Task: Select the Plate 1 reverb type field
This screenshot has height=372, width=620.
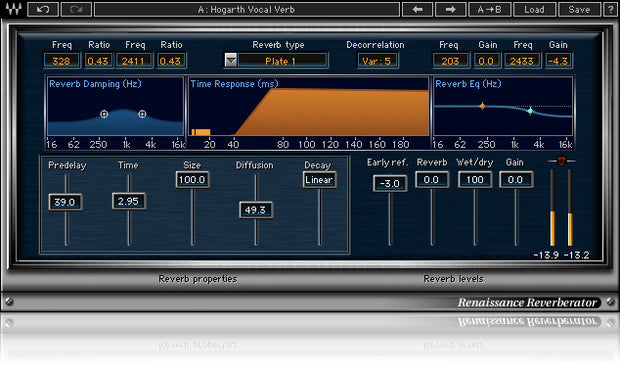Action: click(282, 60)
